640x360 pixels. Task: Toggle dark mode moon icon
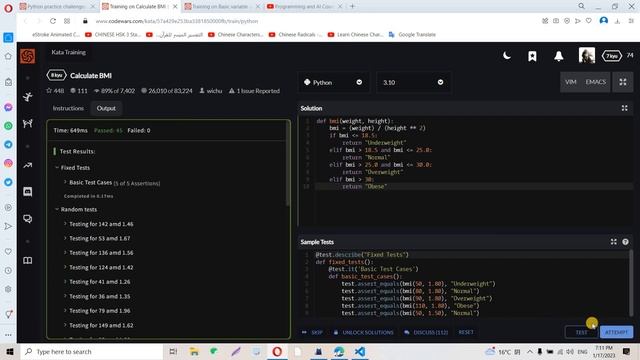507,56
